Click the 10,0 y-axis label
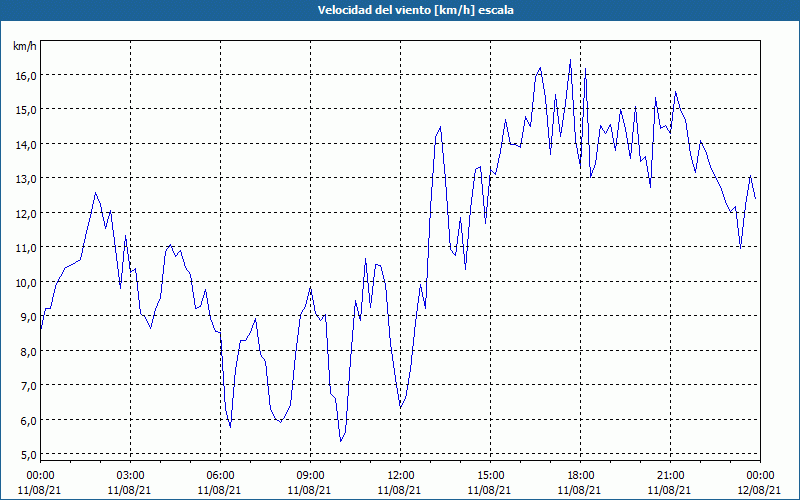 point(27,283)
